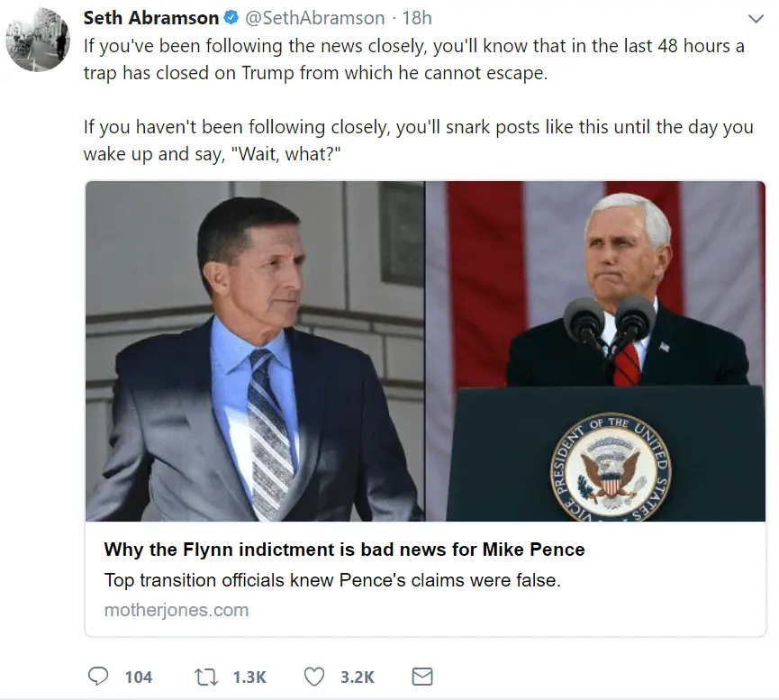This screenshot has height=700, width=779.
Task: Click the "Wait, what?" paragraph of tweet
Action: pos(418,141)
